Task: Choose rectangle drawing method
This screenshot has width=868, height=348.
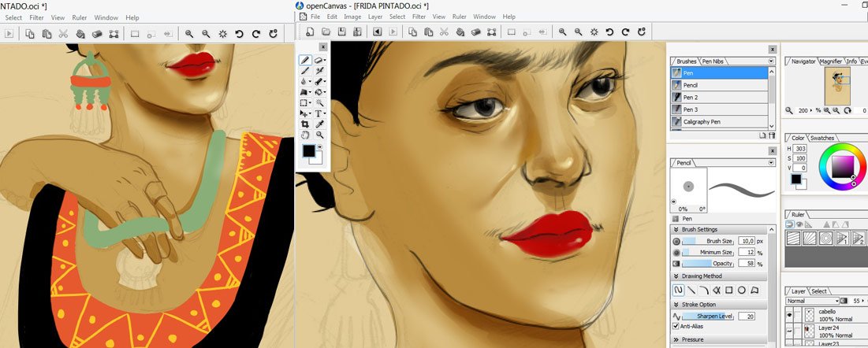Action: point(729,290)
